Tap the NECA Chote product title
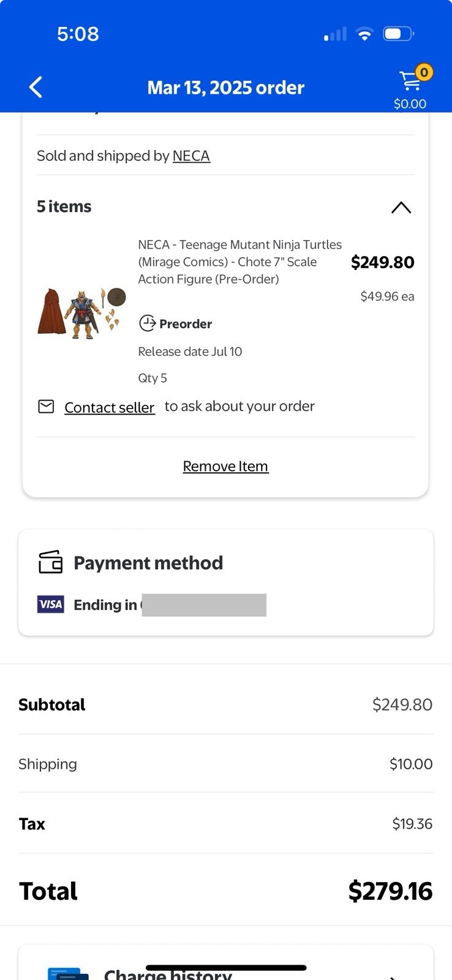The width and height of the screenshot is (452, 980). (239, 262)
